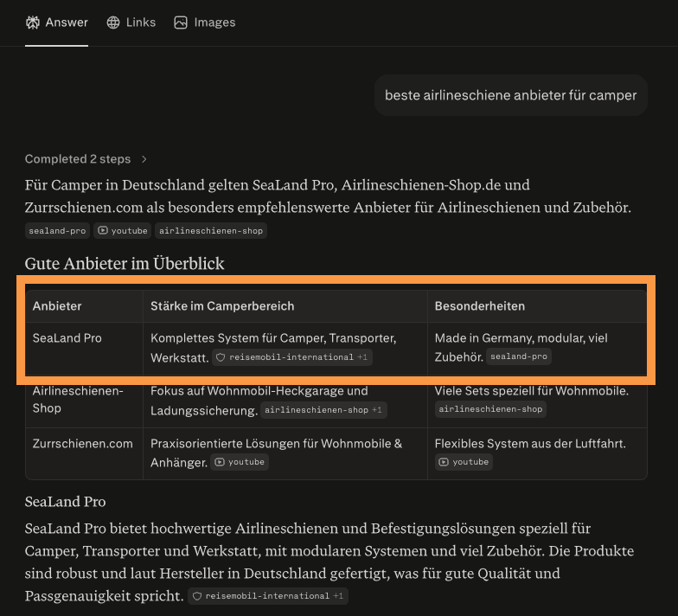
Task: Open the youtube chip under 'Flexibles System aus der Luftfahrt'
Action: pos(464,462)
